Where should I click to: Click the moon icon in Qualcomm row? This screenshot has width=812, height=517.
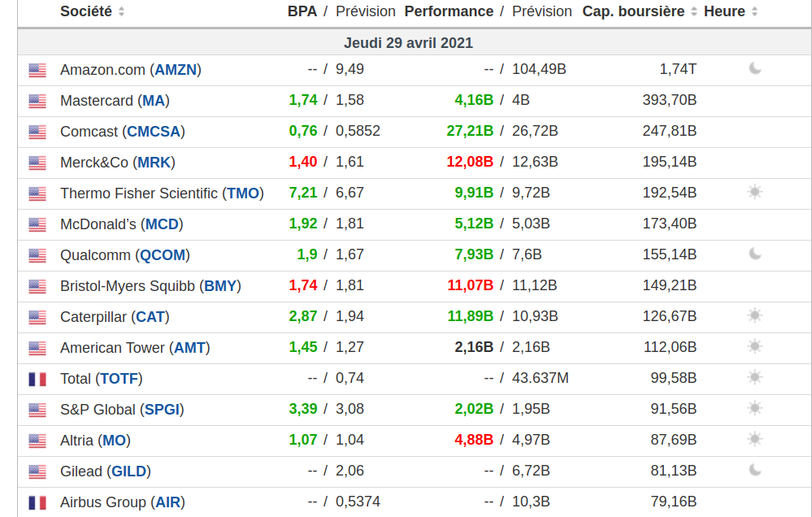click(755, 254)
